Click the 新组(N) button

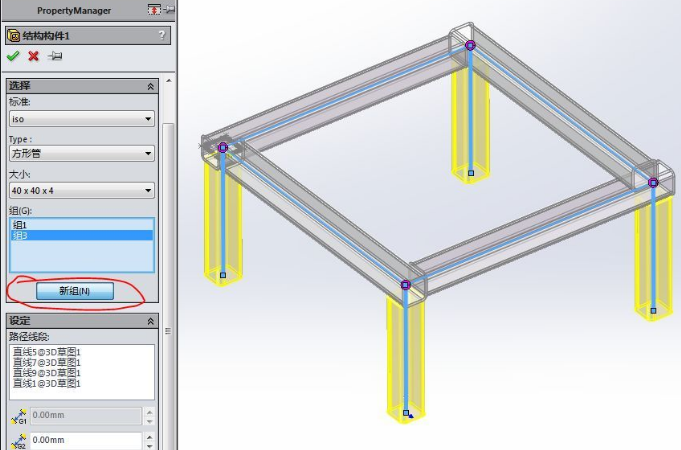(x=75, y=291)
